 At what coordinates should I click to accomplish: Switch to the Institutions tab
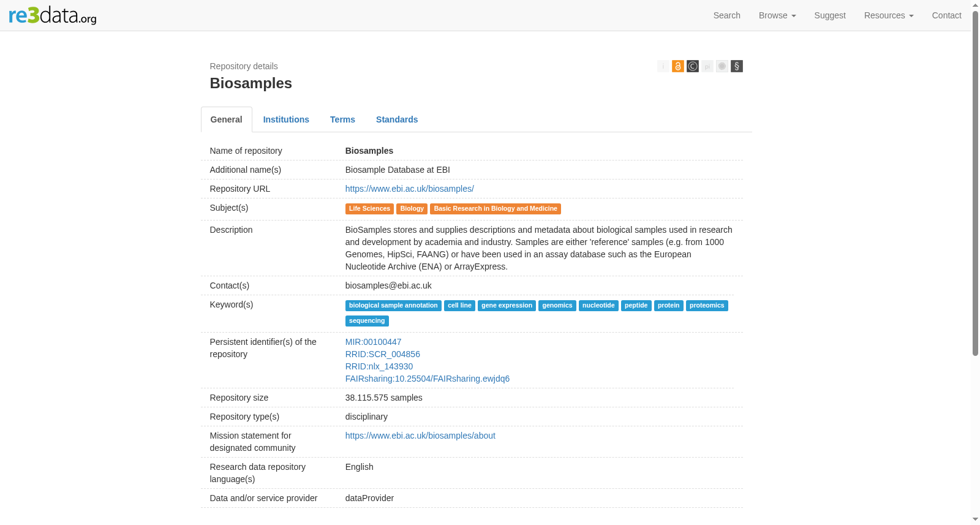tap(286, 119)
